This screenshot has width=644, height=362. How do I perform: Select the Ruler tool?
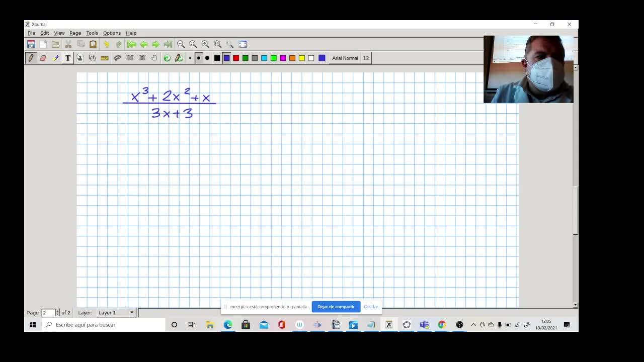tap(105, 58)
